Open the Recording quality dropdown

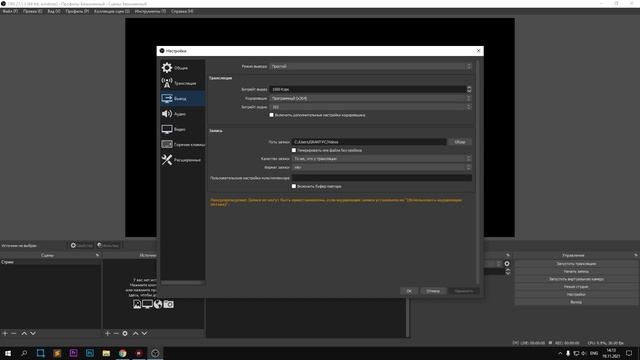pos(382,158)
